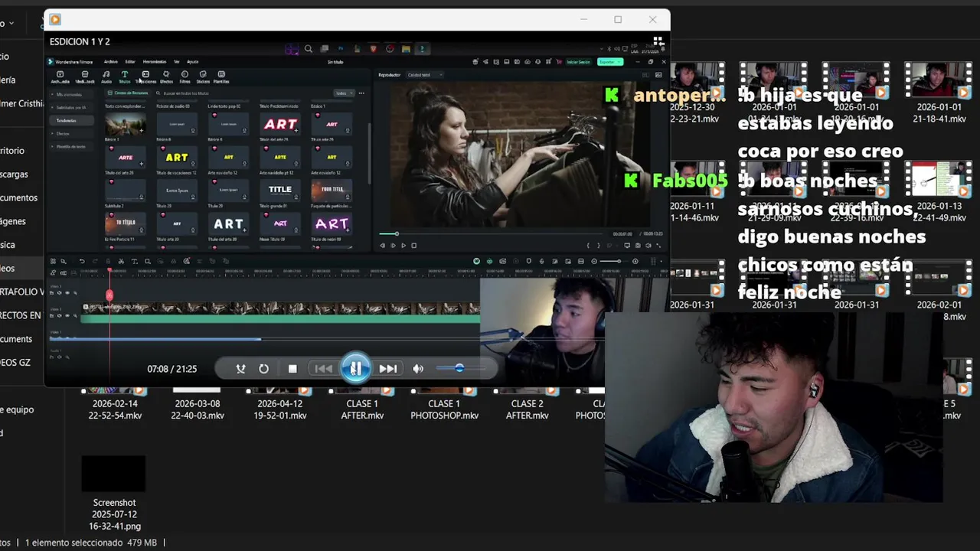Adjust the media player volume slider
This screenshot has height=551, width=980.
click(x=459, y=368)
